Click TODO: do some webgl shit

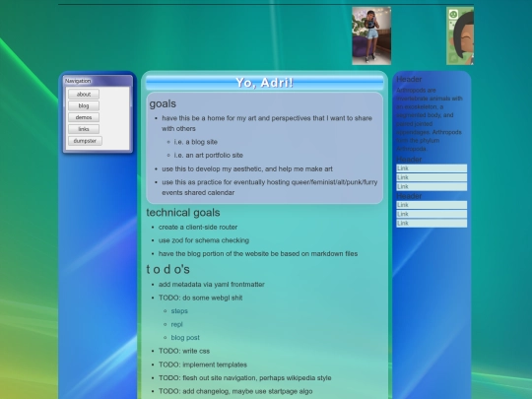point(200,298)
